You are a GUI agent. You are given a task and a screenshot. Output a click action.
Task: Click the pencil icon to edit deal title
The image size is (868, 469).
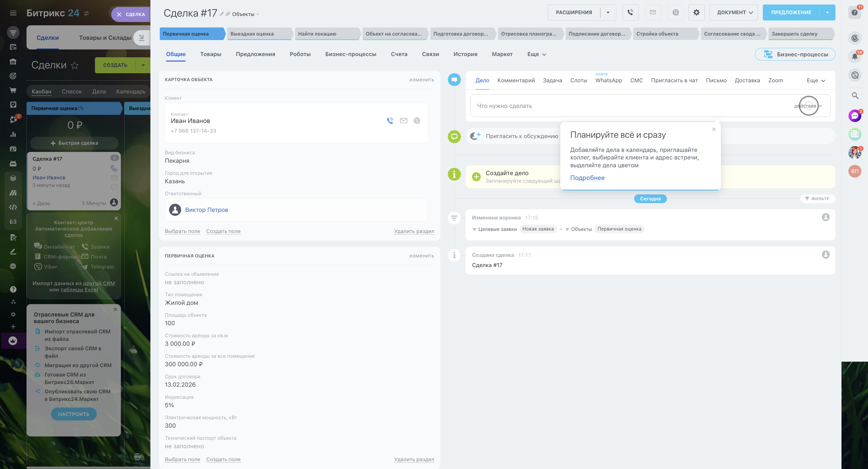(222, 14)
